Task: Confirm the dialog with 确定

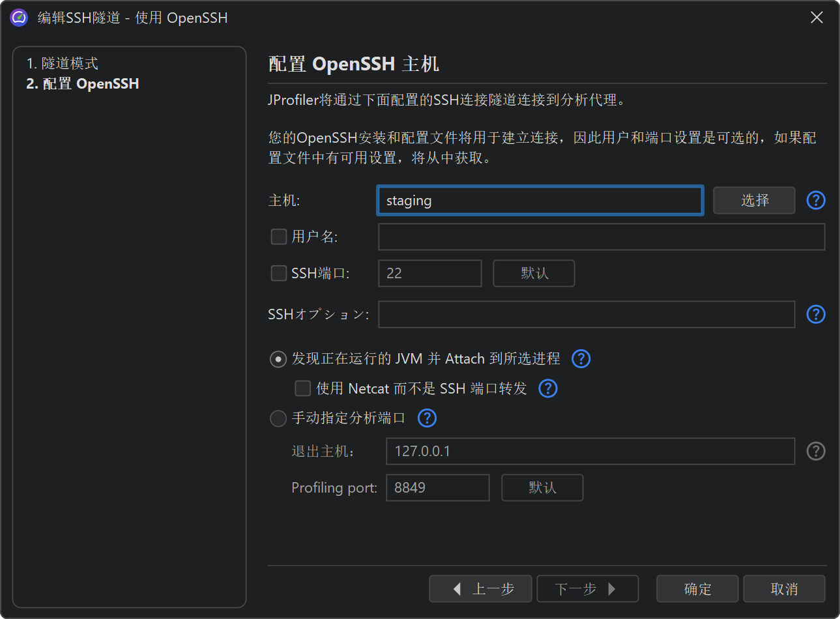Action: coord(697,589)
